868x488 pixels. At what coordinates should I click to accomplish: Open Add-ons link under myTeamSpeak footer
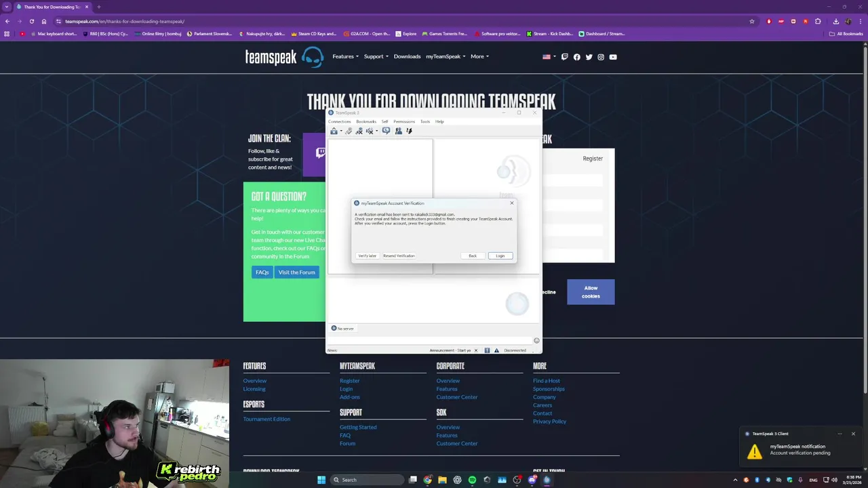tap(350, 397)
